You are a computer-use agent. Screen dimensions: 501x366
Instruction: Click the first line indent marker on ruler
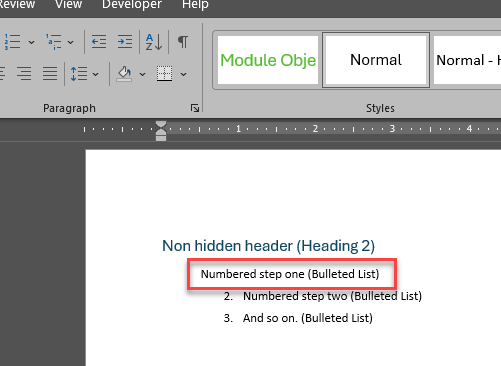click(161, 125)
